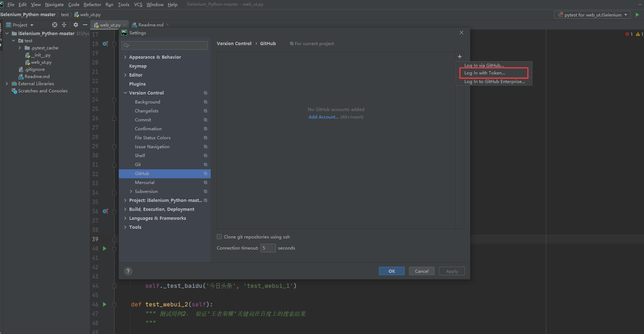This screenshot has width=644, height=334.
Task: Click override gutter icon at line 36
Action: click(105, 211)
